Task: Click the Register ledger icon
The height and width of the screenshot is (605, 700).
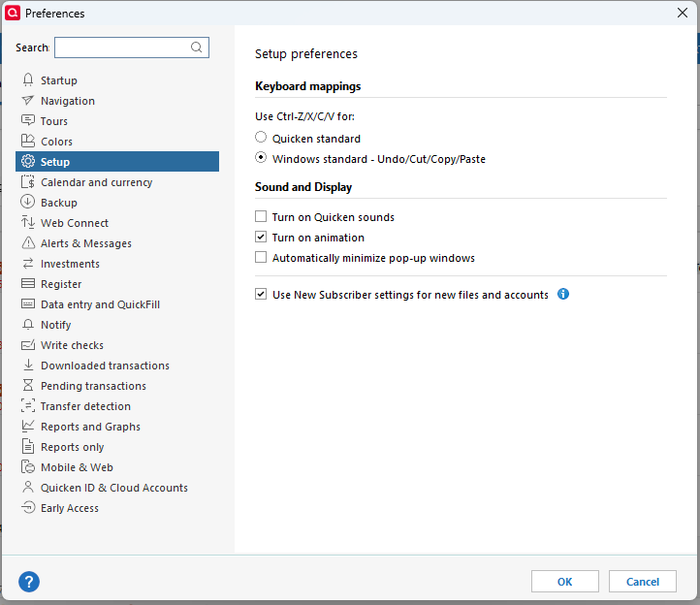Action: click(x=28, y=284)
